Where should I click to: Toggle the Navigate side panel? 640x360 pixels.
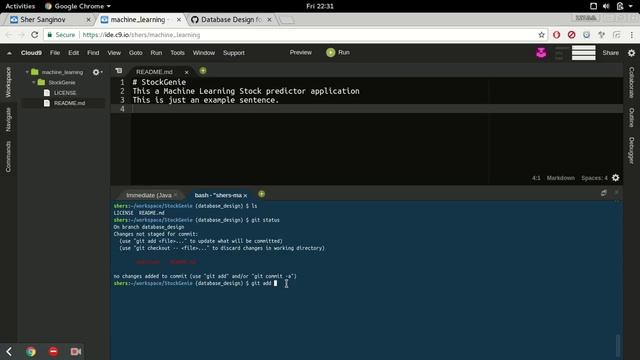click(8, 120)
